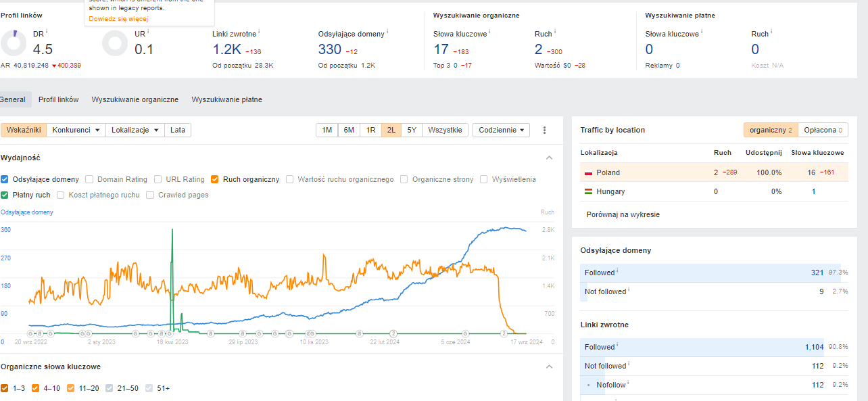This screenshot has width=868, height=401.
Task: Click info icon beside Linki zwrotne metric
Action: tap(259, 32)
